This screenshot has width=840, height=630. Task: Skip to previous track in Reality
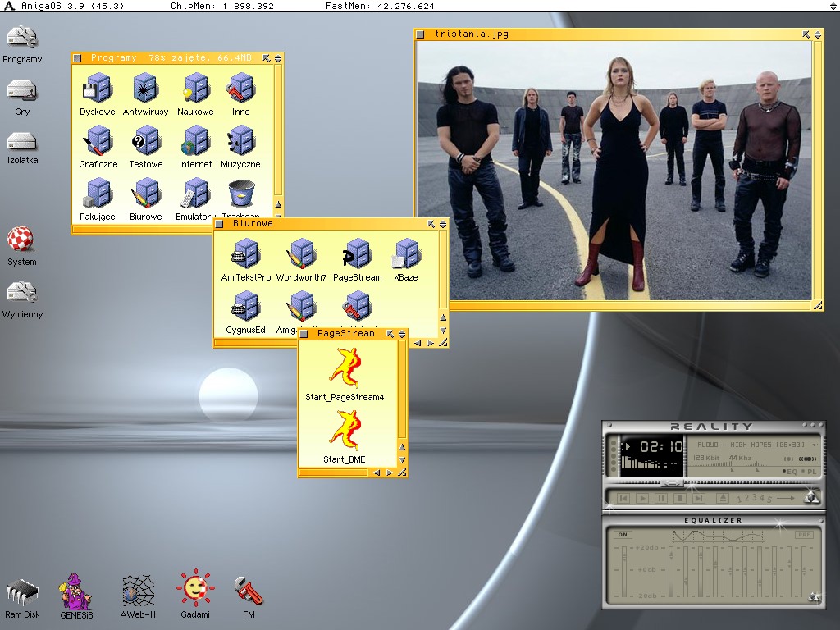tap(623, 498)
